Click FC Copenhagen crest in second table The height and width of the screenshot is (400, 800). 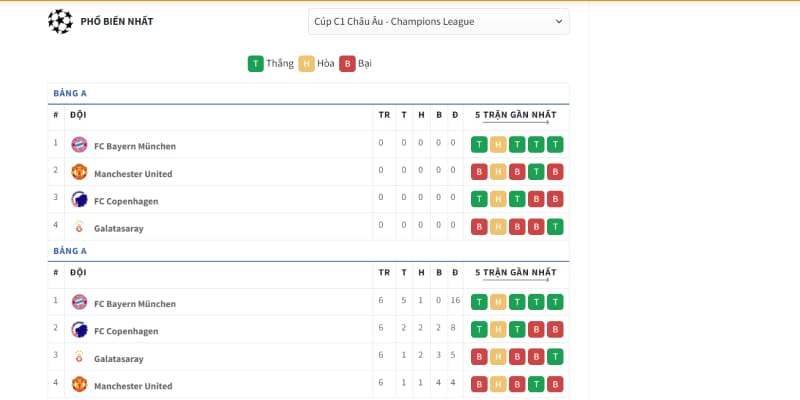click(x=79, y=330)
